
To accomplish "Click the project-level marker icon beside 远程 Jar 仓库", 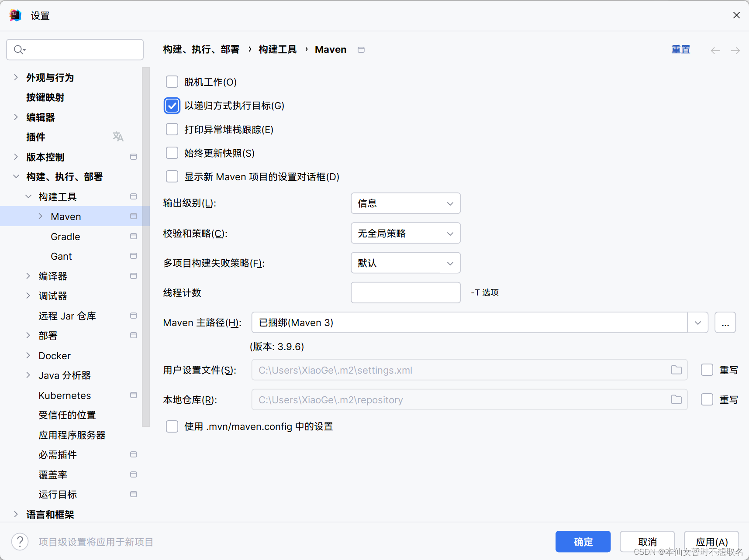I will pyautogui.click(x=134, y=316).
